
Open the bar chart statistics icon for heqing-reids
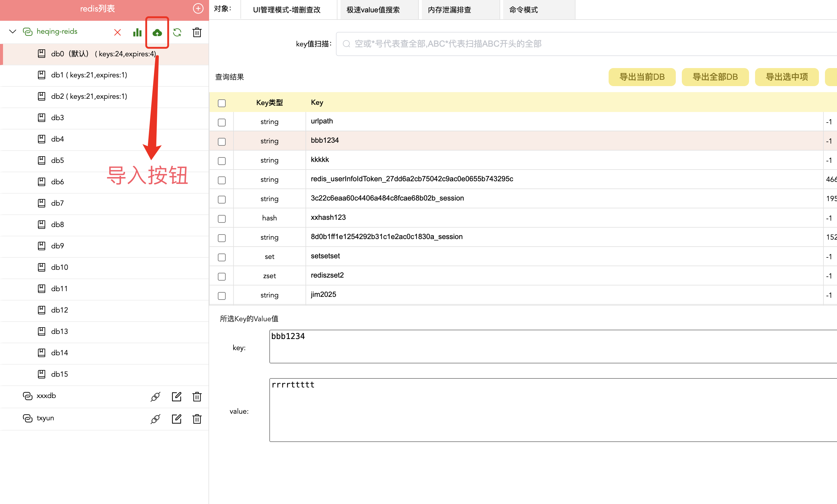pyautogui.click(x=137, y=32)
